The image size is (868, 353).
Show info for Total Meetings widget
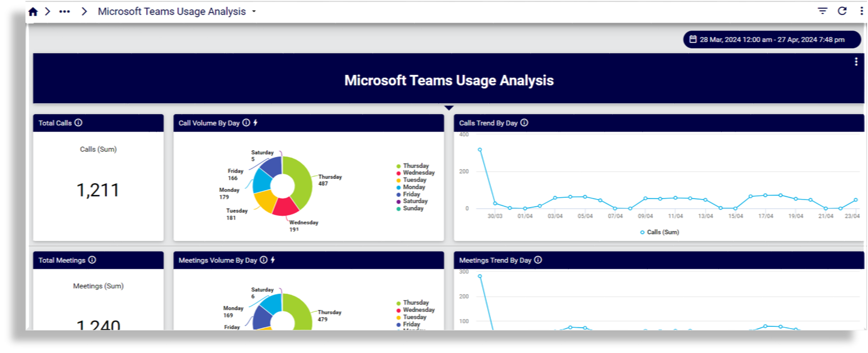[x=92, y=260]
